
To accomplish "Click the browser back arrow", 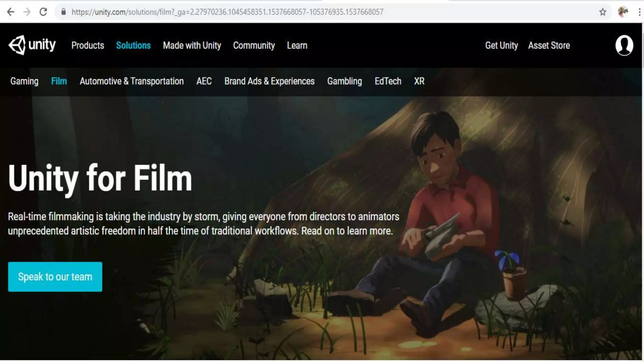I will point(10,12).
